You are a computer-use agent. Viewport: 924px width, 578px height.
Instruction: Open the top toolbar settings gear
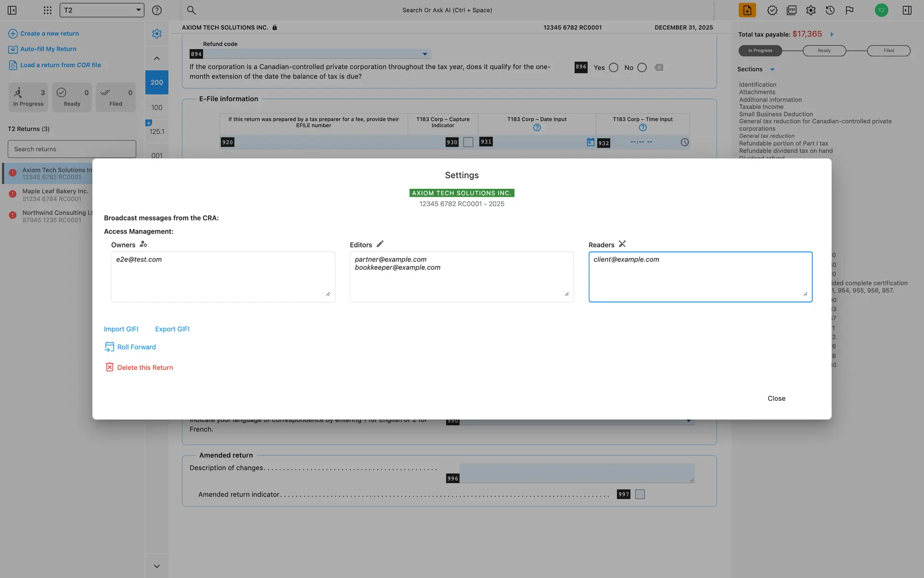811,10
